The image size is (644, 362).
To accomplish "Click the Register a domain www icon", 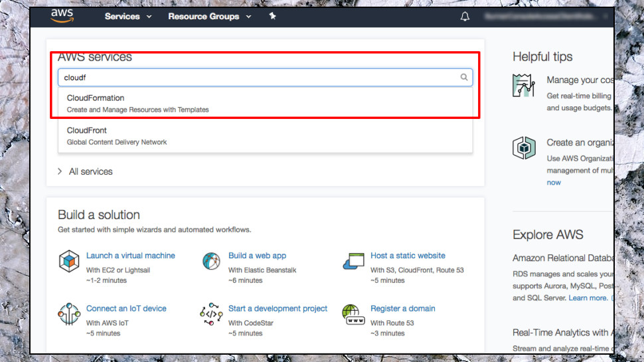I will point(353,315).
